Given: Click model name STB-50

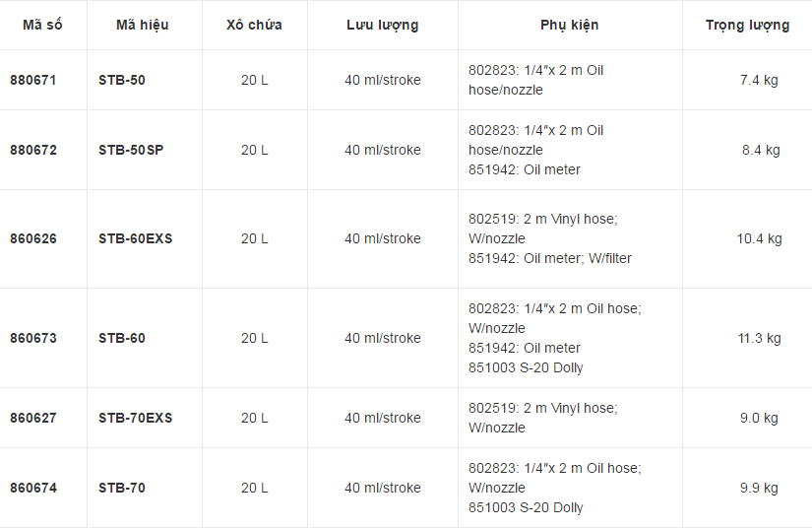Looking at the screenshot, I should tap(122, 81).
